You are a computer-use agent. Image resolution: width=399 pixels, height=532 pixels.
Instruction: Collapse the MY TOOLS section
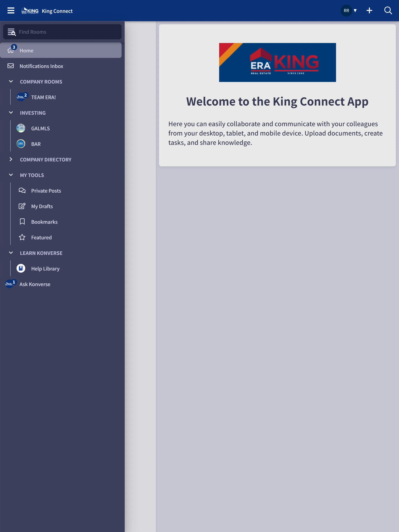tap(11, 175)
